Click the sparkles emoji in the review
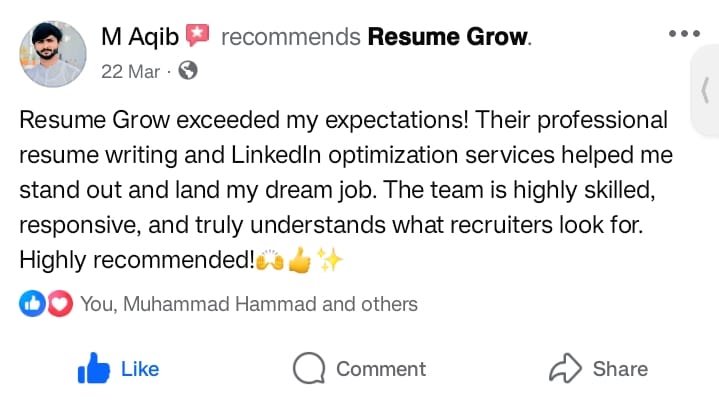The width and height of the screenshot is (719, 403). click(330, 261)
